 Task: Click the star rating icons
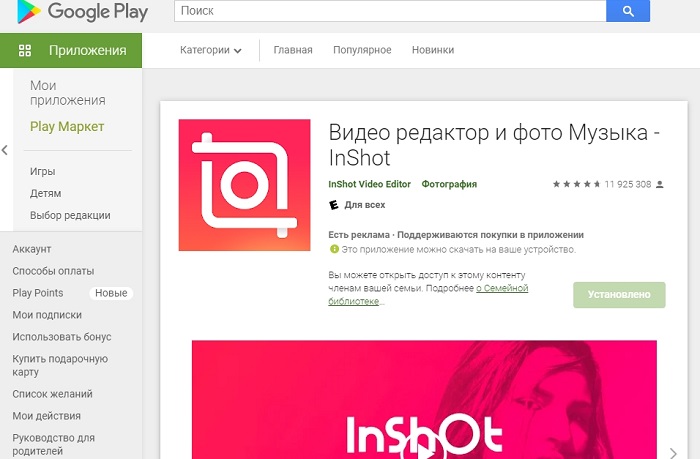coord(576,184)
